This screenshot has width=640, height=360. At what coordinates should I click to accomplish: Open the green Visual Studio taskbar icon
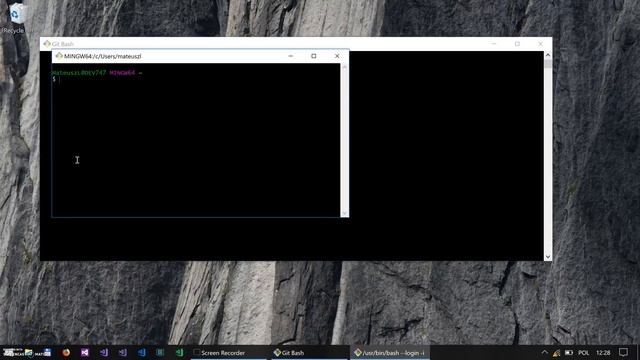[179, 352]
